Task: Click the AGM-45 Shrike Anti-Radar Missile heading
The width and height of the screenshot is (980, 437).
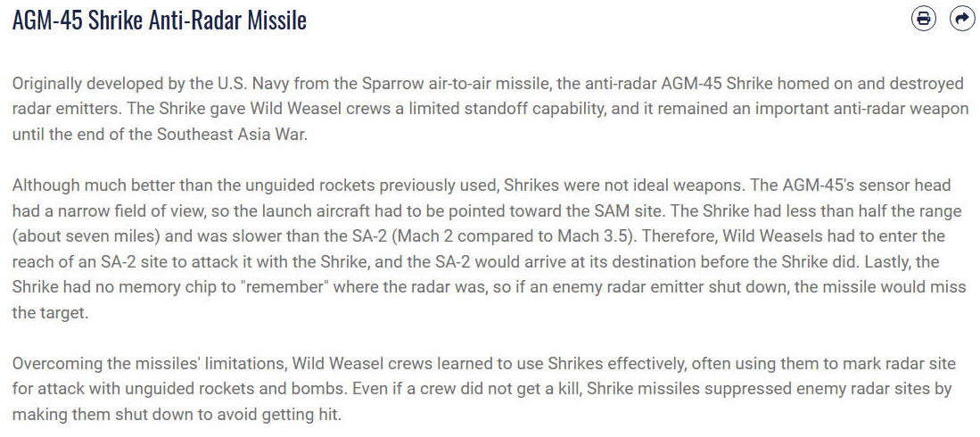Action: (x=160, y=20)
